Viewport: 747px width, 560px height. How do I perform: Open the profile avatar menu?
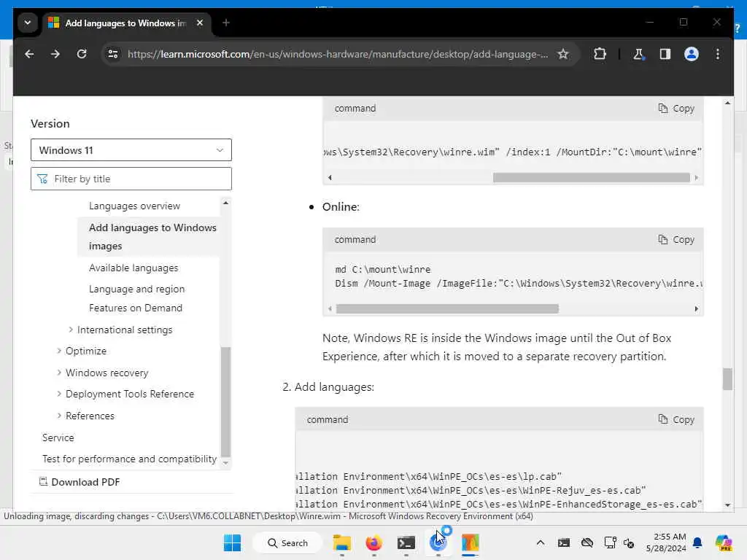tap(692, 54)
